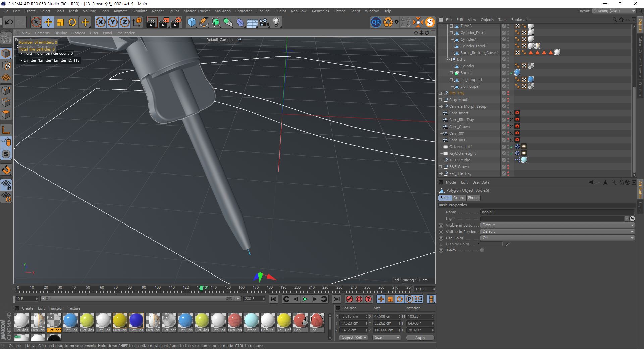The image size is (644, 349).
Task: Toggle Autokeying button
Action: pos(359,299)
